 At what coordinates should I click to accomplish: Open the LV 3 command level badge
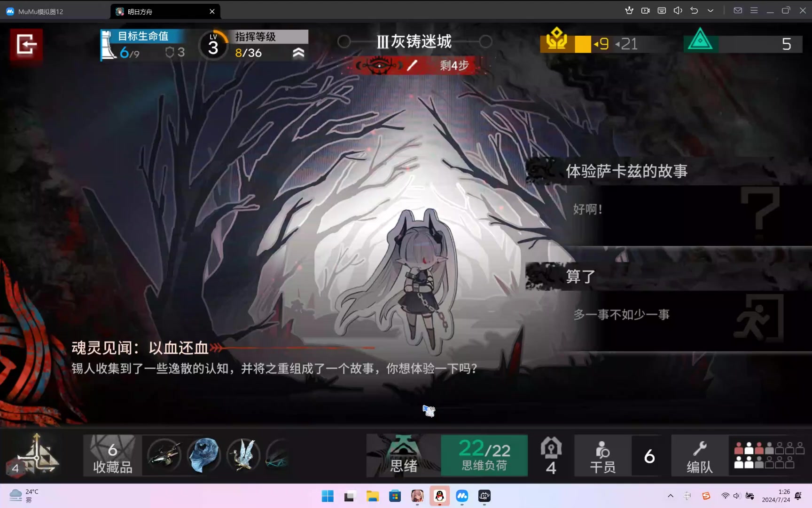[213, 45]
